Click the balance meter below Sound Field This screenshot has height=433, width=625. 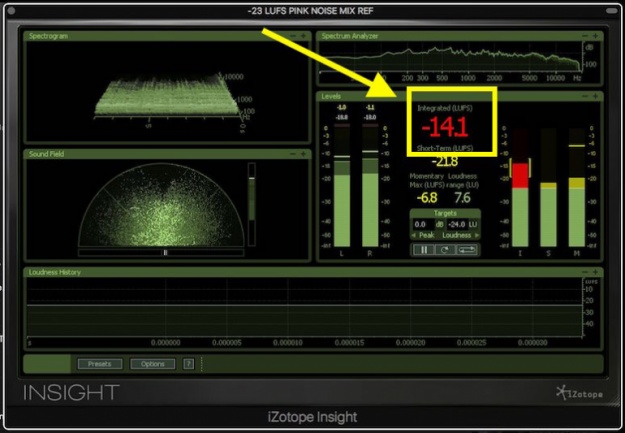click(x=161, y=252)
